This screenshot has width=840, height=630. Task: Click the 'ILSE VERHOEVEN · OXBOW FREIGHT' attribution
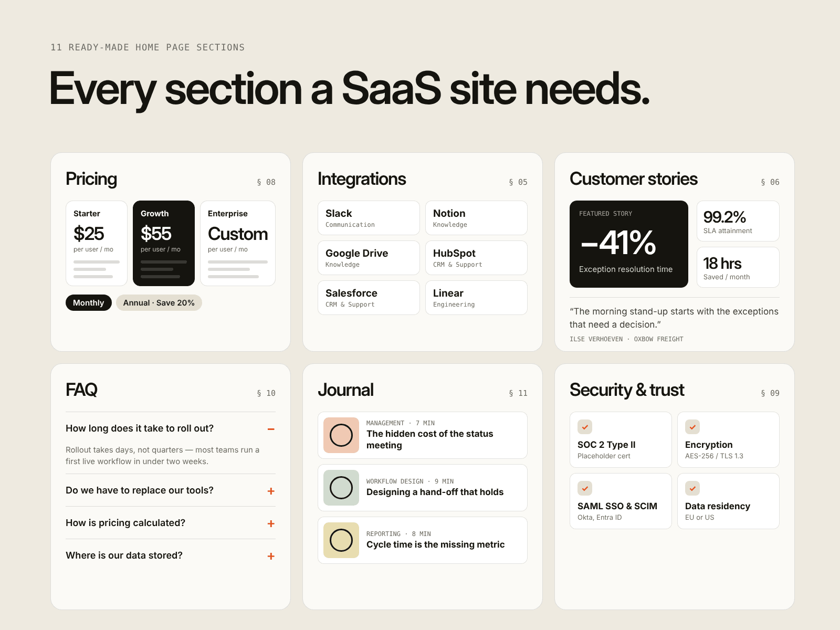click(x=626, y=339)
